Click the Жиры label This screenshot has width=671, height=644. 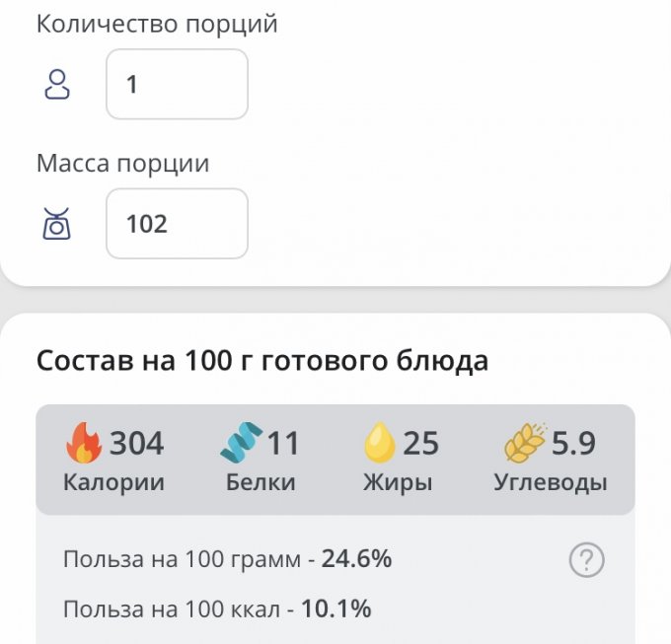[398, 483]
